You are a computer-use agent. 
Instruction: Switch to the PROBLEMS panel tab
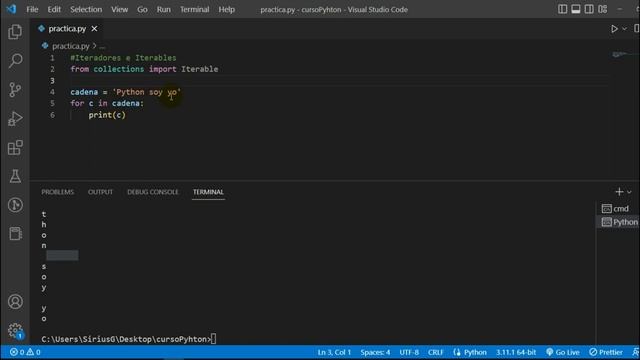(x=58, y=192)
